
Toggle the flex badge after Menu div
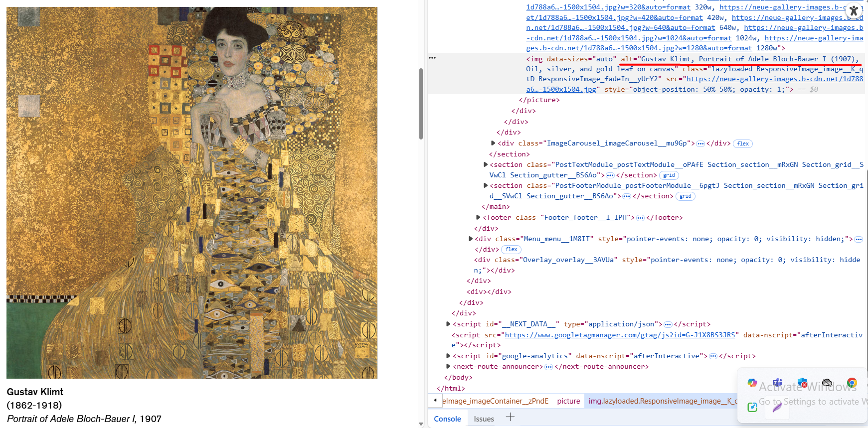point(511,250)
